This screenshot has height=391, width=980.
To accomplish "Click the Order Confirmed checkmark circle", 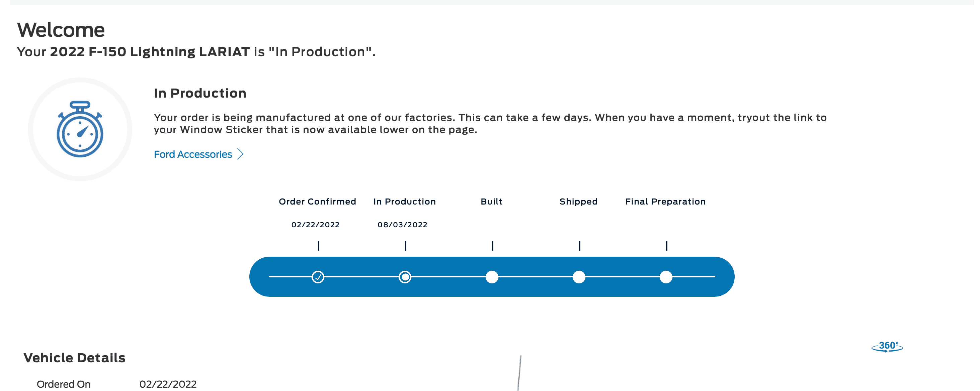I will click(318, 277).
